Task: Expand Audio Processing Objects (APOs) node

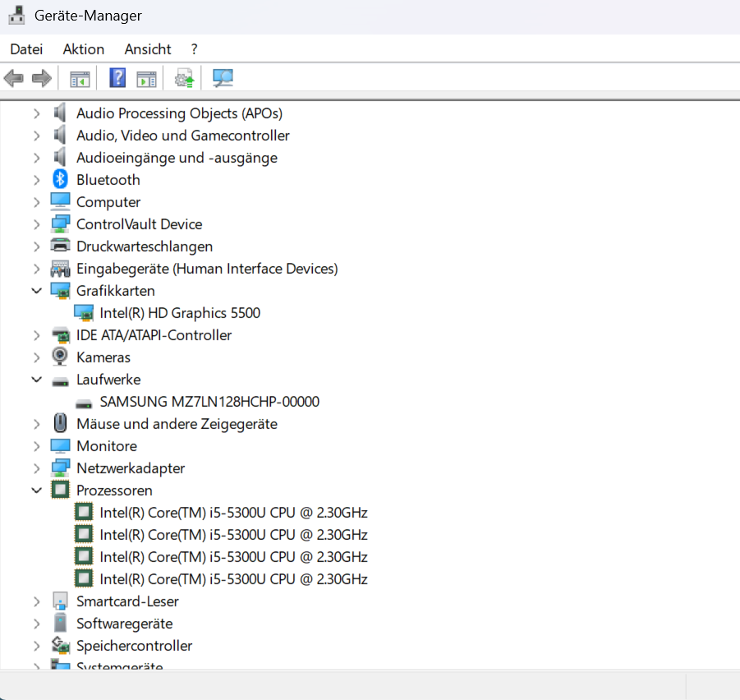Action: [x=37, y=113]
